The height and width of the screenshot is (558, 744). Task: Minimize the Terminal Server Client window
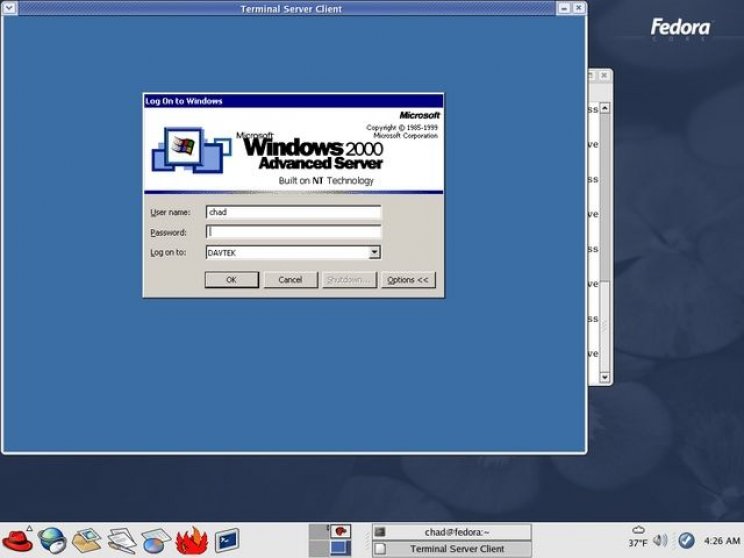pos(564,8)
